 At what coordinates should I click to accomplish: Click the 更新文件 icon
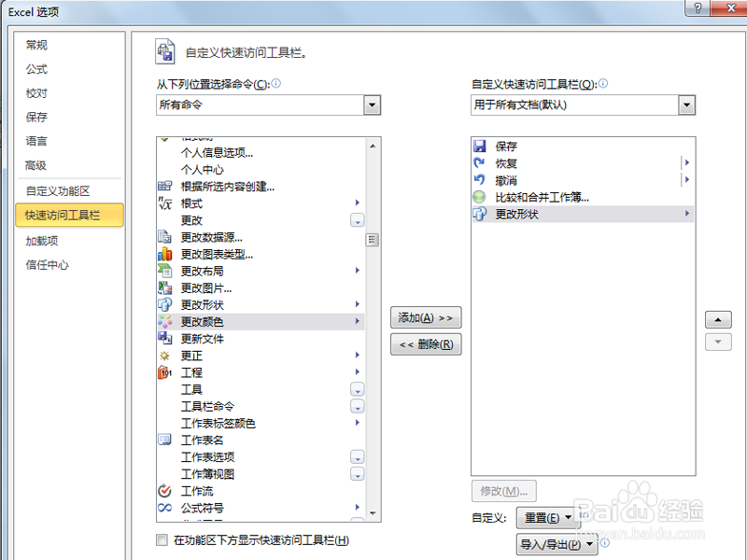tap(165, 339)
